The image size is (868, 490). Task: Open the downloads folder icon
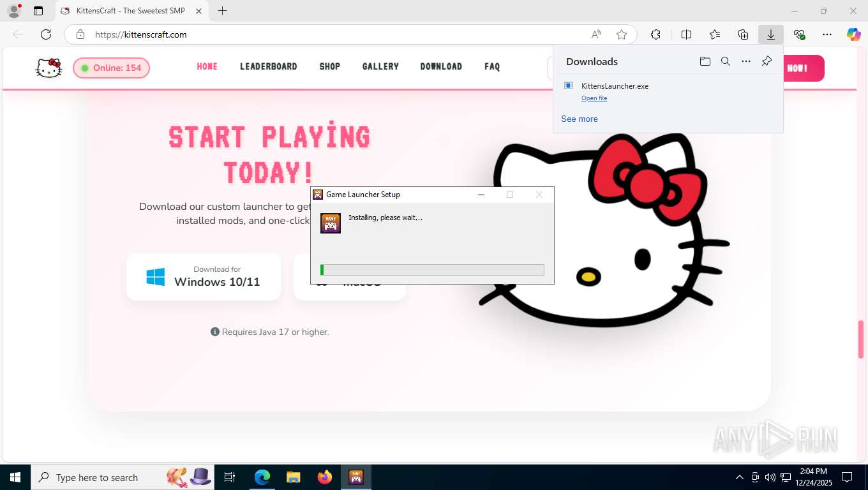705,61
